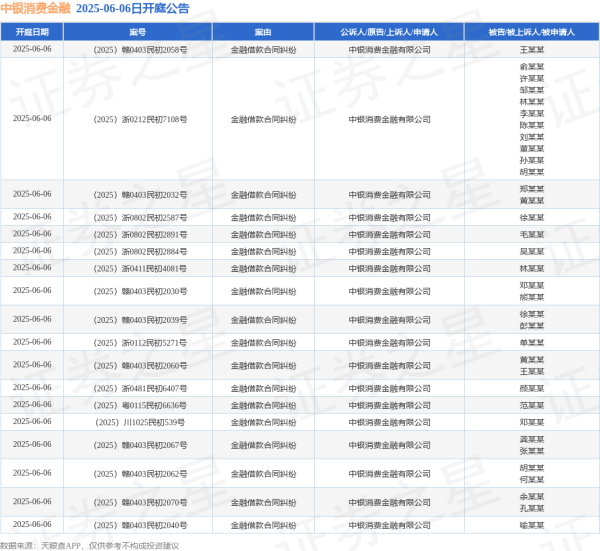Select case number 赣0403民初2060号
This screenshot has width=600, height=551.
140,366
